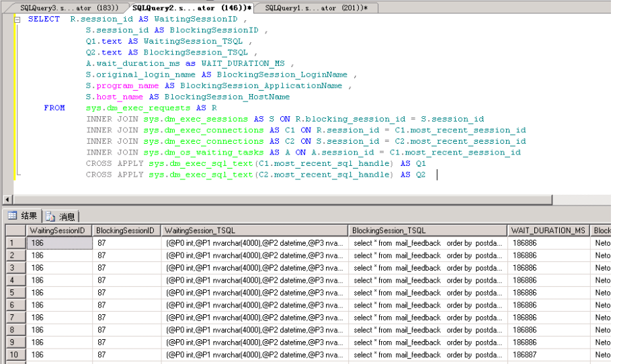Click WAIT_DURATION_MS value 186887 in row 10

tap(548, 355)
